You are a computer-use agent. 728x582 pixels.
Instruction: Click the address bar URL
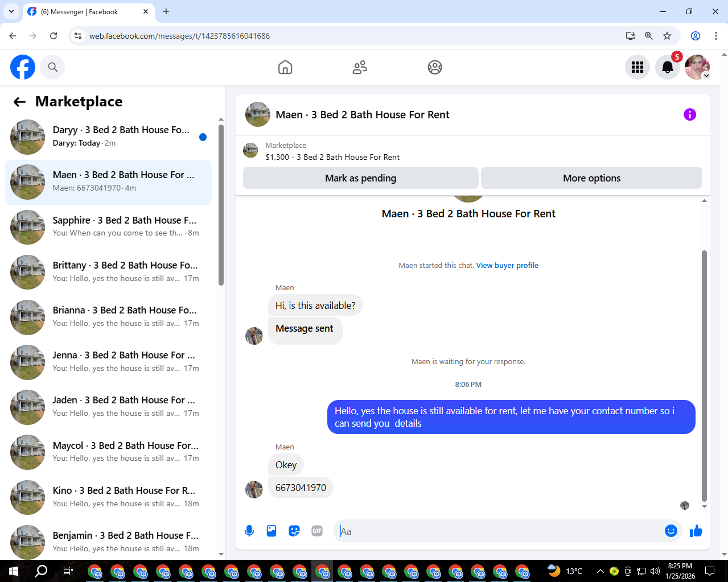tap(179, 36)
